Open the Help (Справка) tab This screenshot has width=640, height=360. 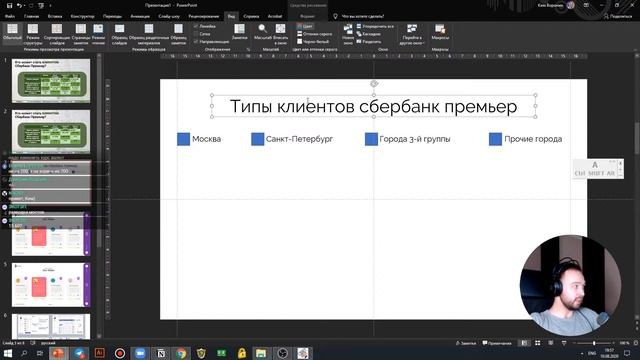251,16
